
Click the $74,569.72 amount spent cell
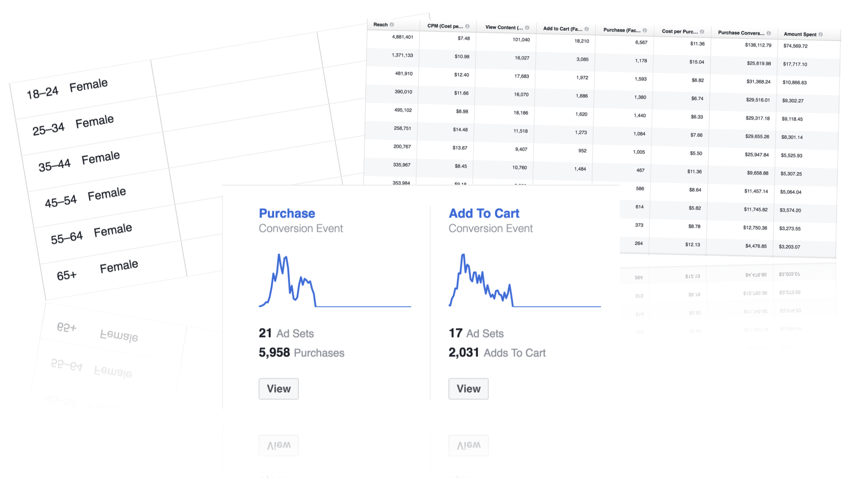point(795,46)
